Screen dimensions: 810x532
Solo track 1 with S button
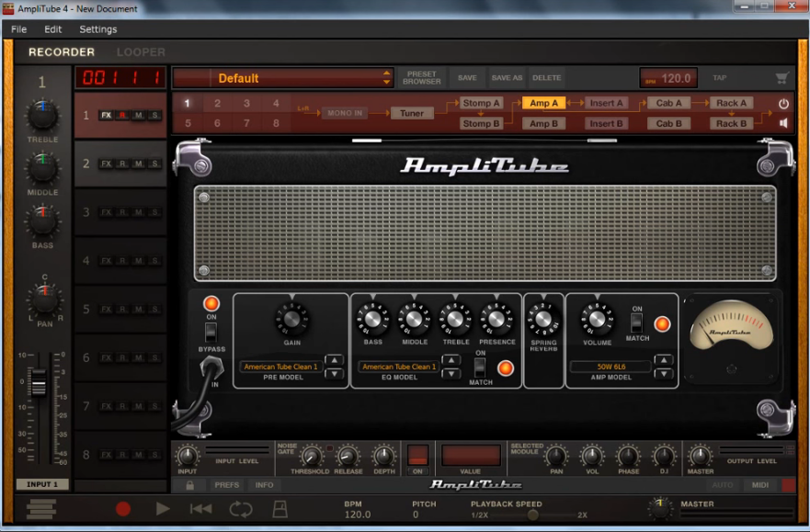[x=154, y=115]
